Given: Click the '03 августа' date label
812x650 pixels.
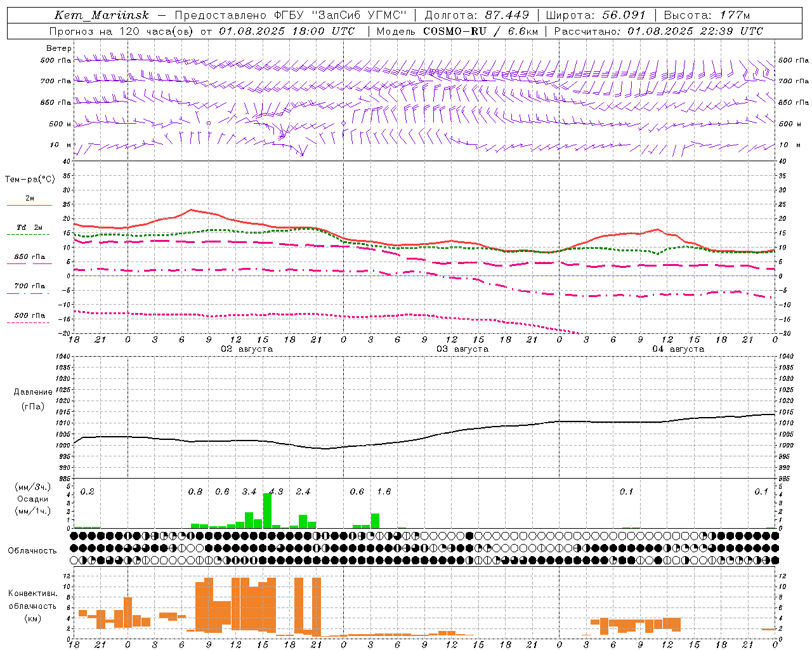Looking at the screenshot, I should pyautogui.click(x=462, y=349).
